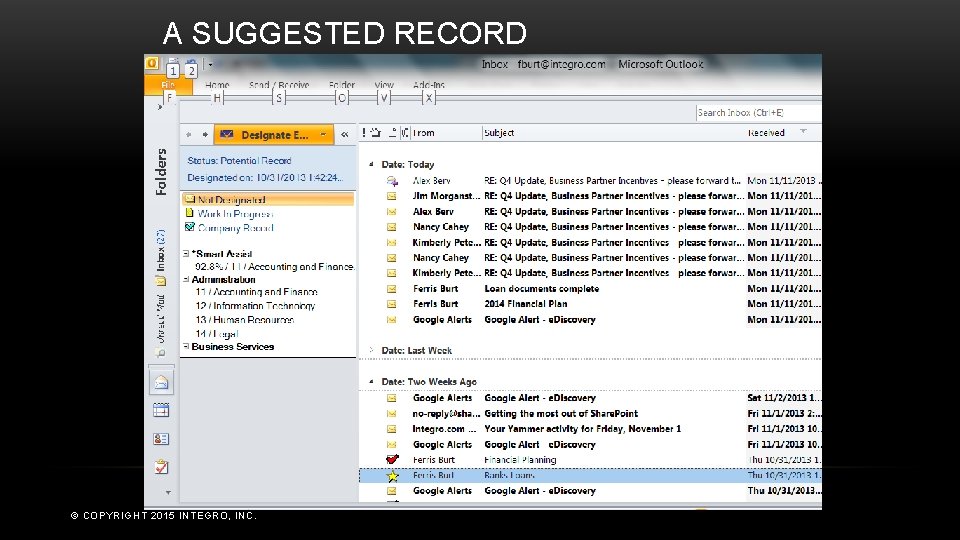Click the envelope icon for 2014 Financial Plan
Viewport: 960px width, 540px height.
(x=391, y=304)
